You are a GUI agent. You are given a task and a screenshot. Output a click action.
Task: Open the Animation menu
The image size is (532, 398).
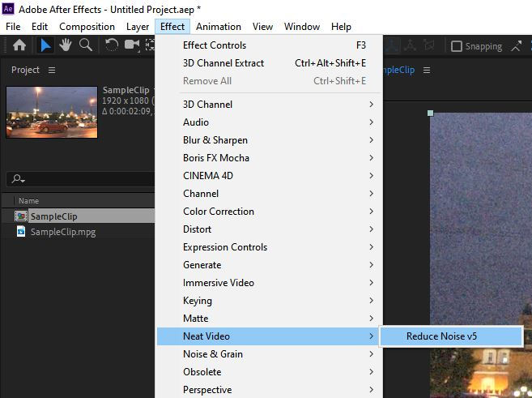click(219, 27)
